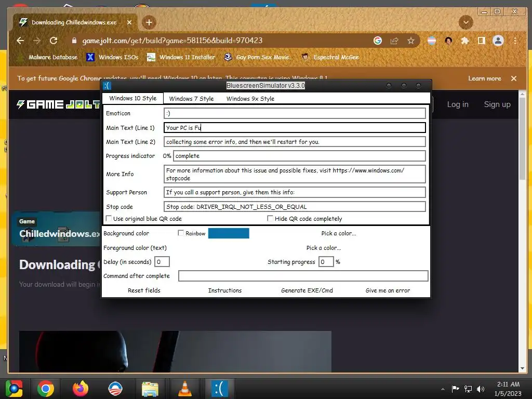Viewport: 532px width, 399px height.
Task: Click Chrome forward arrow button
Action: [37, 41]
